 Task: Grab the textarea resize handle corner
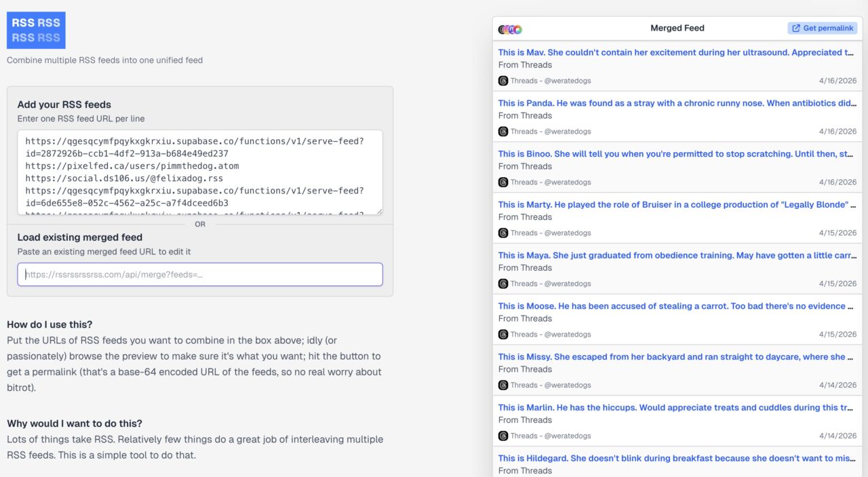[379, 212]
